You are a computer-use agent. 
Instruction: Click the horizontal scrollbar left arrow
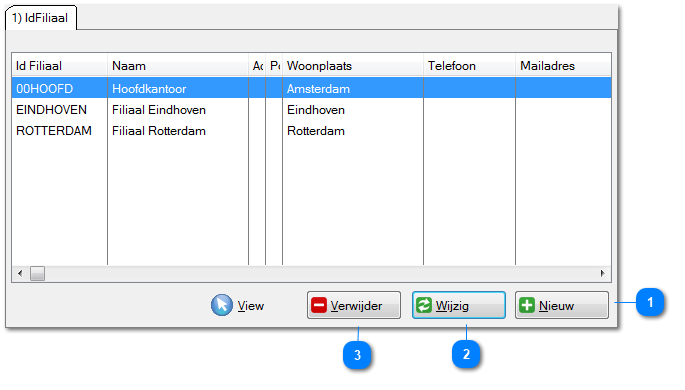(x=20, y=273)
